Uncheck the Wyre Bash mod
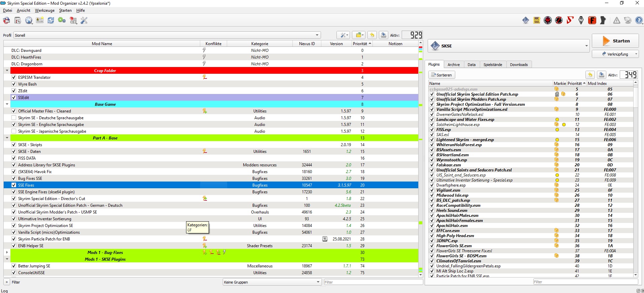 pos(14,84)
